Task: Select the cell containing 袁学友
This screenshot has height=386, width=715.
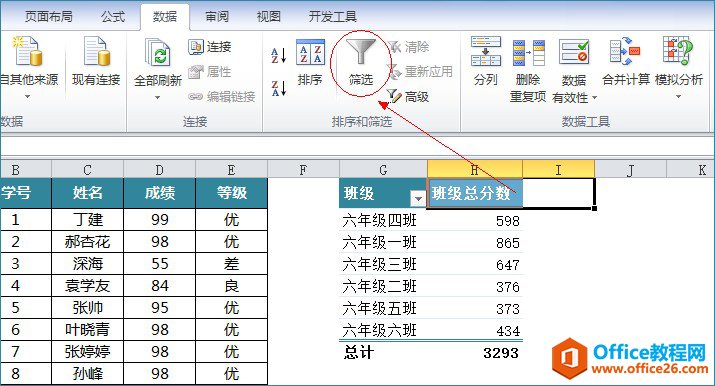Action: 88,286
